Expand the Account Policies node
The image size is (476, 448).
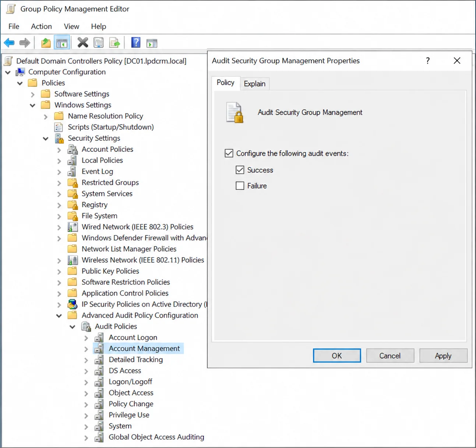pos(59,150)
